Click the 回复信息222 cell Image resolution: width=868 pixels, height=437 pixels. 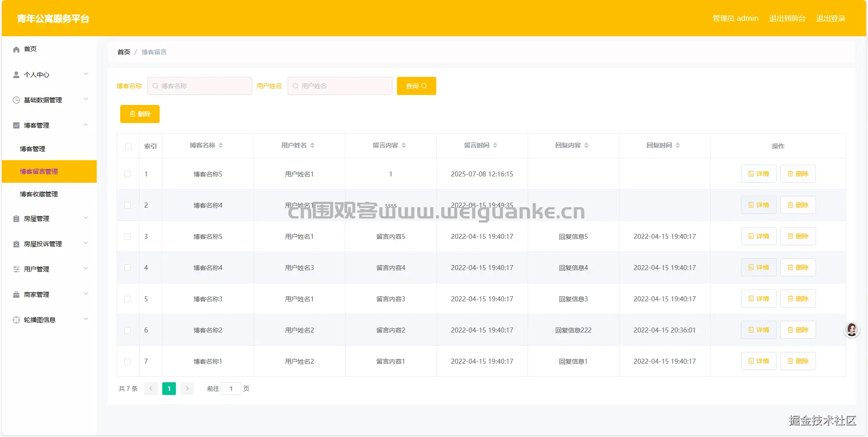pos(573,330)
